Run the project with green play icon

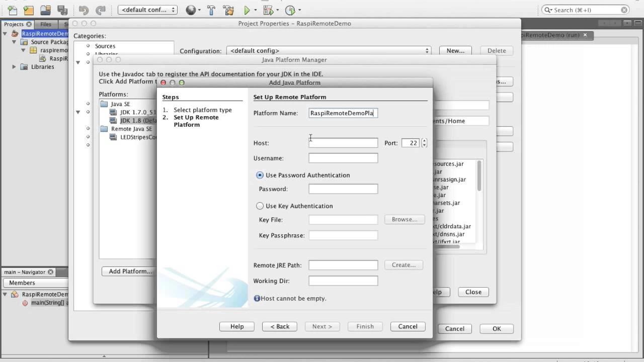(247, 10)
